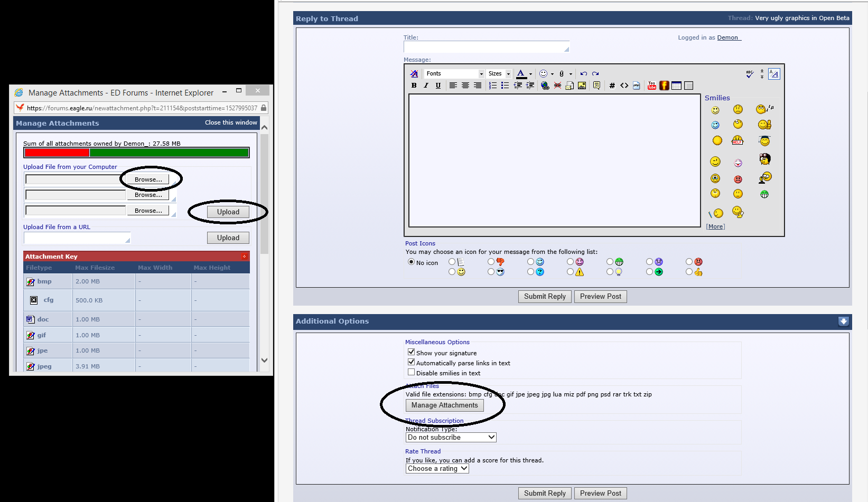
Task: Click Upload for URL file
Action: pyautogui.click(x=228, y=238)
